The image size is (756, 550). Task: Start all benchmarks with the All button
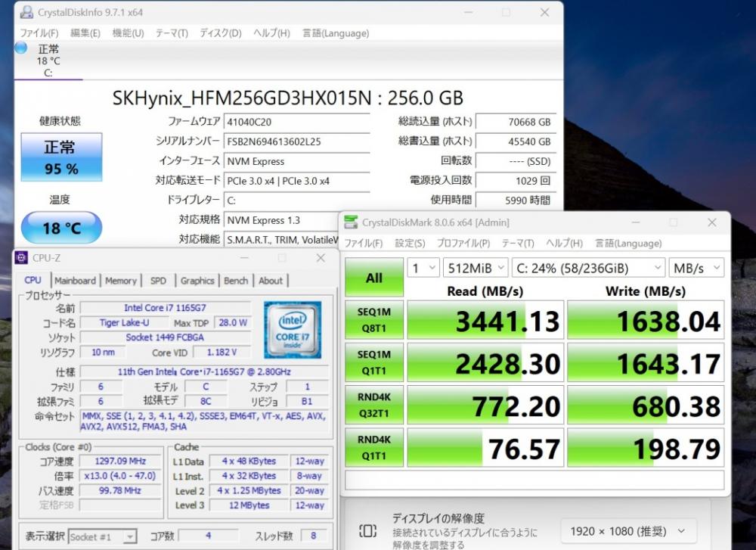pos(374,278)
